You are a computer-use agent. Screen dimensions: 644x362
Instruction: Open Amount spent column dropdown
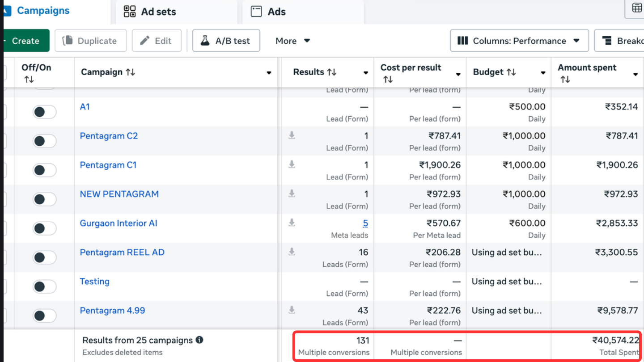(x=636, y=74)
